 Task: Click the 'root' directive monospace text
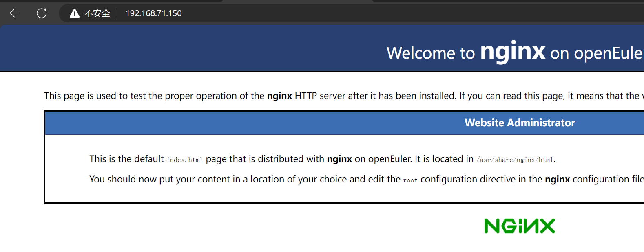click(410, 180)
